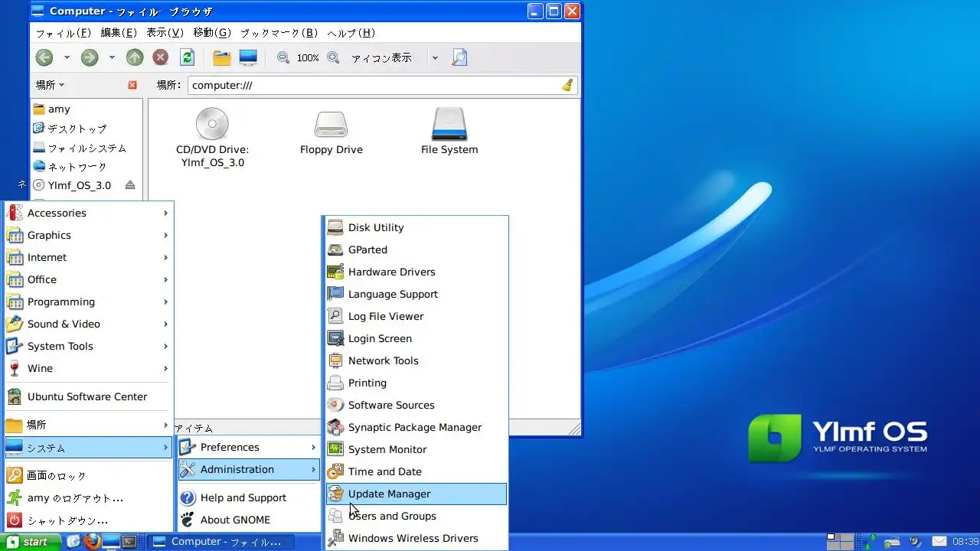980x551 pixels.
Task: Open Help and Support
Action: point(248,497)
